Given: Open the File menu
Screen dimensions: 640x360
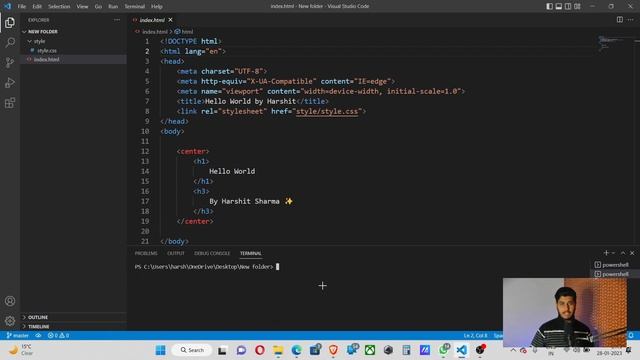Looking at the screenshot, I should point(22,6).
